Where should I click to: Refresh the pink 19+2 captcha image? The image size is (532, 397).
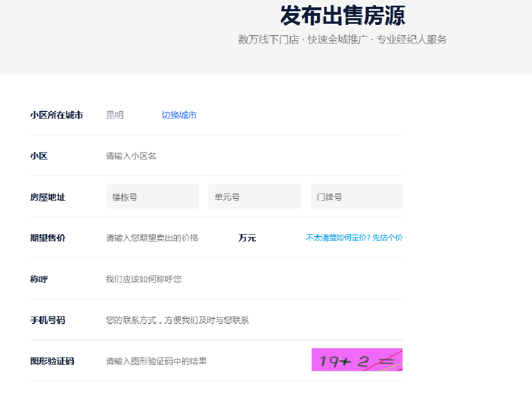(357, 360)
